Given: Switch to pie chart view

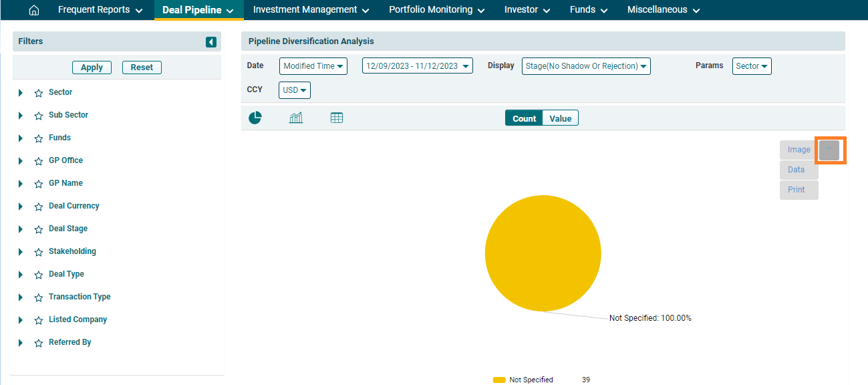Looking at the screenshot, I should pos(255,118).
